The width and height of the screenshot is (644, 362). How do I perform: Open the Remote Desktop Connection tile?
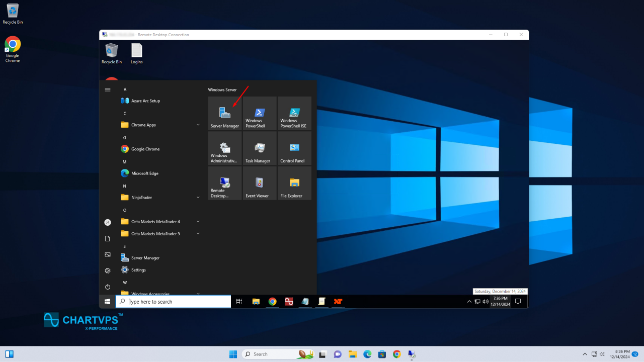click(x=225, y=184)
